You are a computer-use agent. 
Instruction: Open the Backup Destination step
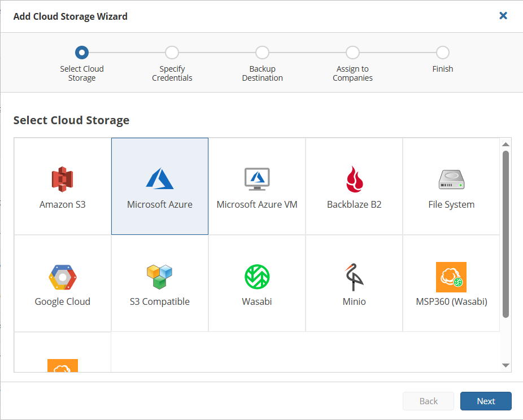tap(262, 52)
